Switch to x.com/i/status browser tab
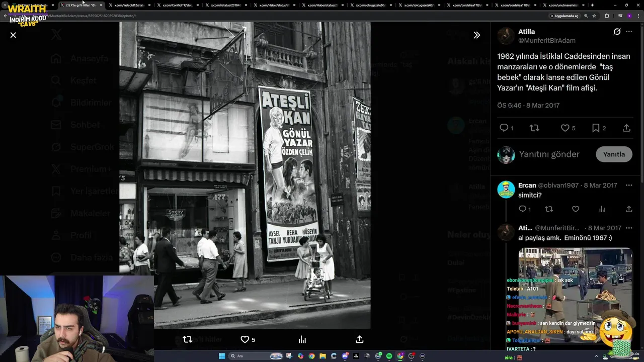Image resolution: width=644 pixels, height=362 pixels. (225, 5)
